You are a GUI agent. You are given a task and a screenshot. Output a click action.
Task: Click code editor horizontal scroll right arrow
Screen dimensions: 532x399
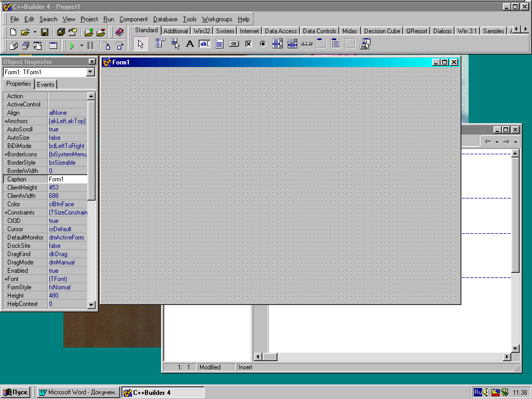click(507, 356)
